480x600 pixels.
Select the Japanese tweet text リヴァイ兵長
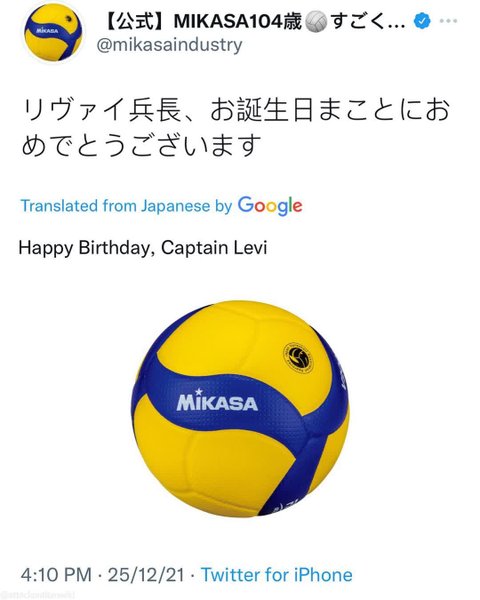(x=101, y=110)
